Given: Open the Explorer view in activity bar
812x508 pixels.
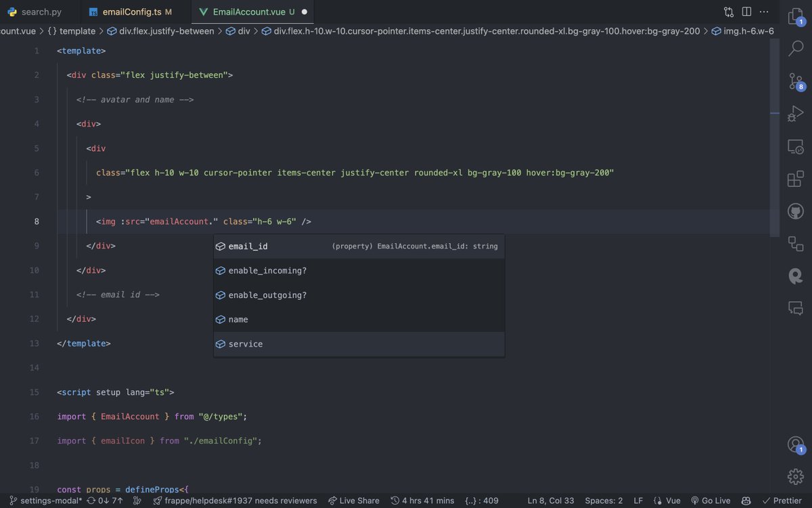Looking at the screenshot, I should (795, 16).
